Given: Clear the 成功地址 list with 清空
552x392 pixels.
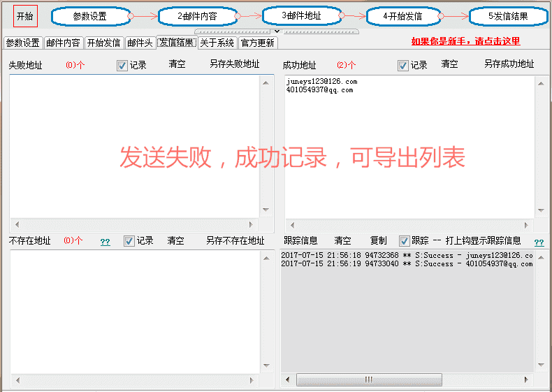Looking at the screenshot, I should click(x=449, y=64).
